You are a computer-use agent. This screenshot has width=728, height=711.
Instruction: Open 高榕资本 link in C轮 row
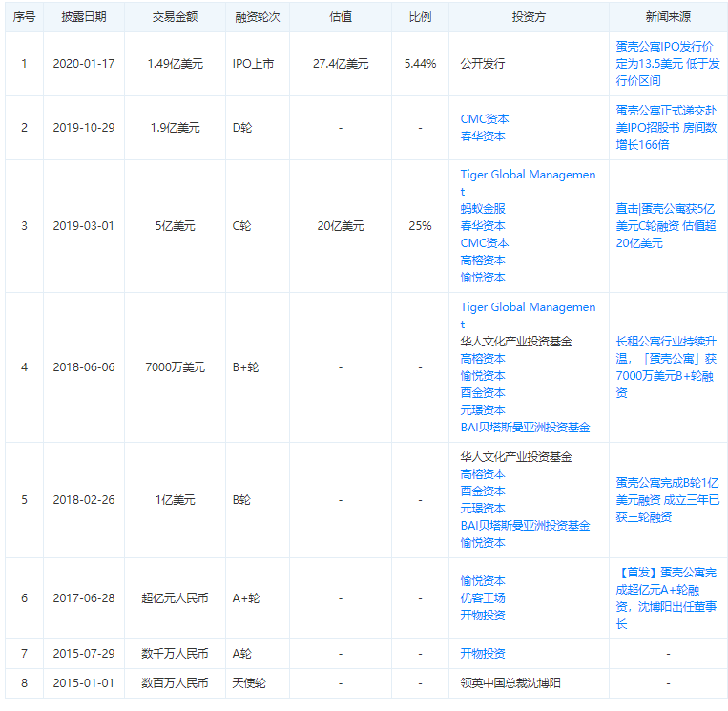[483, 261]
